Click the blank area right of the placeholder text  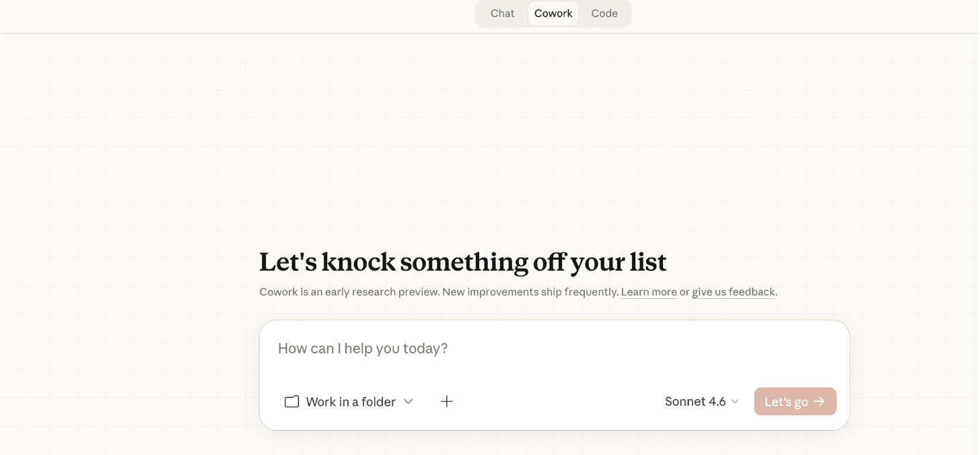coord(639,349)
